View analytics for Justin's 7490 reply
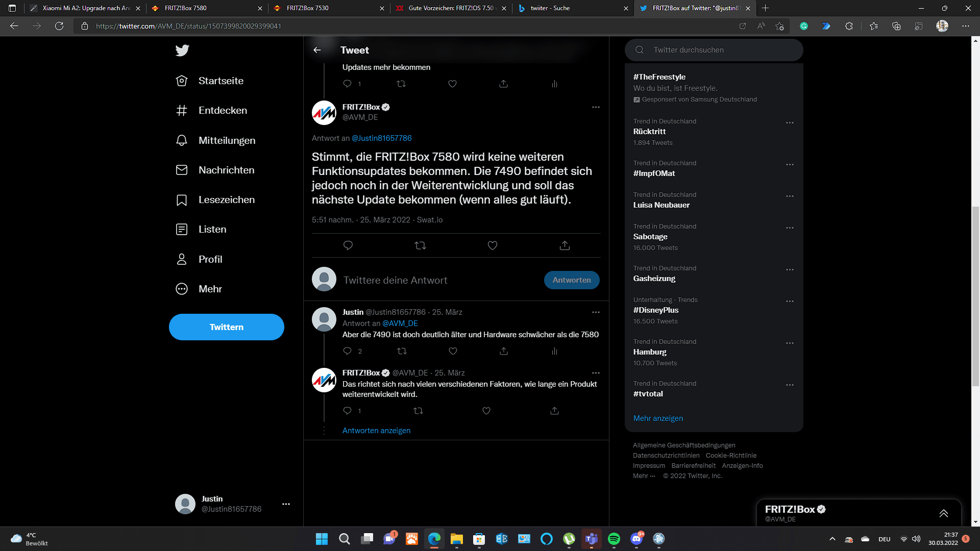This screenshot has height=551, width=980. tap(554, 351)
